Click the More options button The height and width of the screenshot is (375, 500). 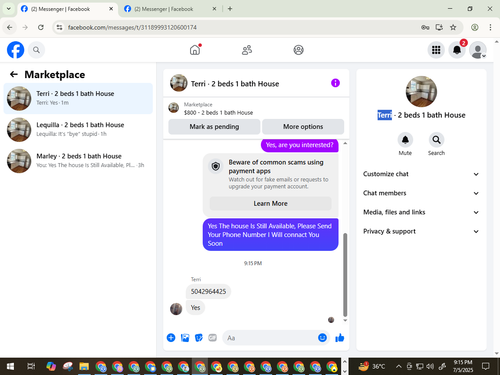[303, 127]
